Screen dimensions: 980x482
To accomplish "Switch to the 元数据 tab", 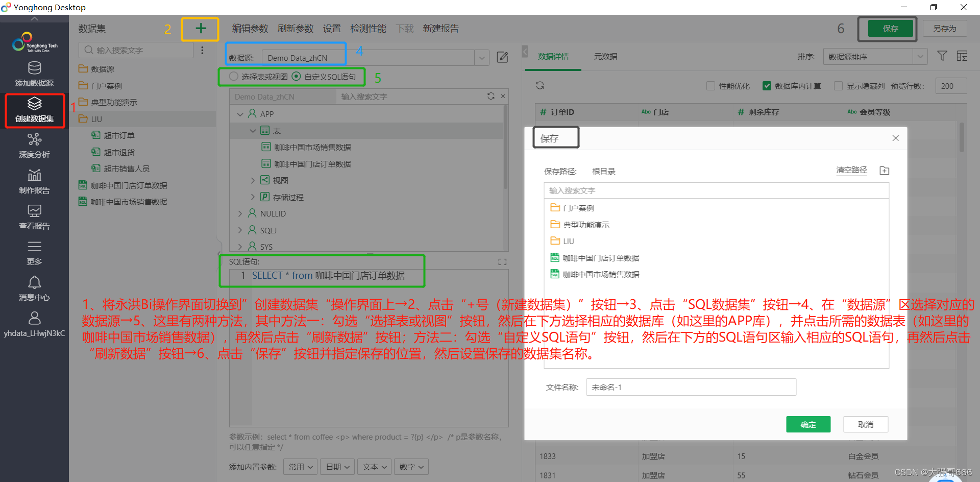I will [605, 57].
